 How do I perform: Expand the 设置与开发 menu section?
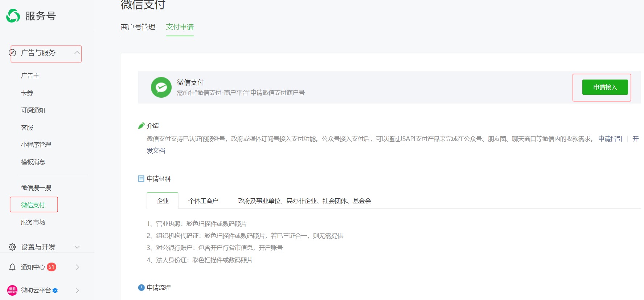coord(77,247)
